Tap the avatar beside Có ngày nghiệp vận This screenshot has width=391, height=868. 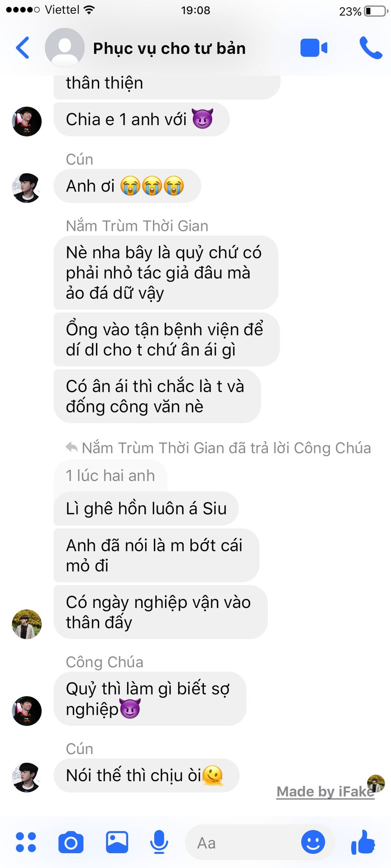[27, 624]
